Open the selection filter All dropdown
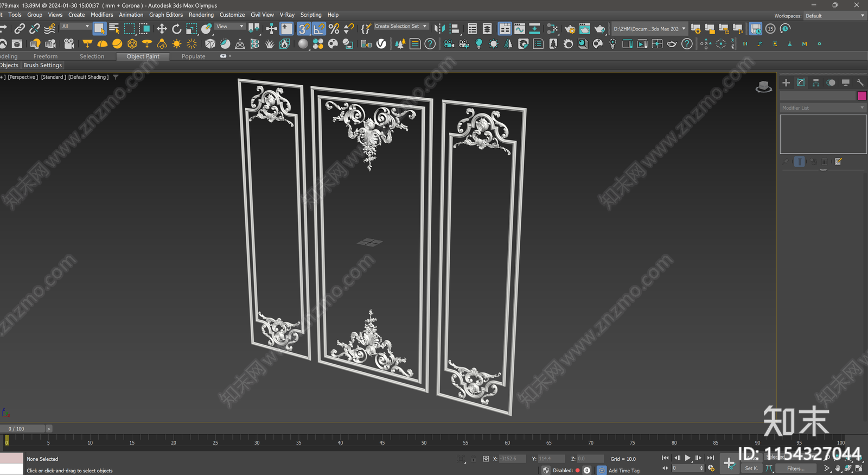Screen dimensions: 868x475 pos(75,26)
